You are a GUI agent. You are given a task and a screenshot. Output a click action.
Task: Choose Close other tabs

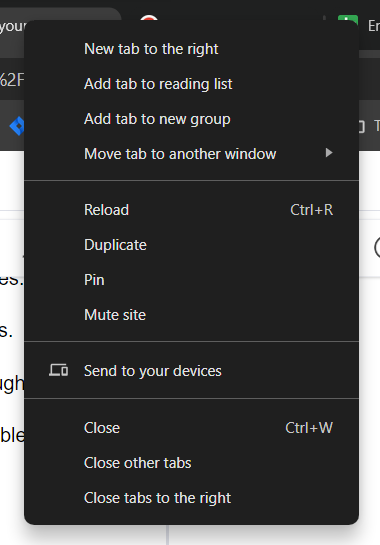(x=191, y=463)
